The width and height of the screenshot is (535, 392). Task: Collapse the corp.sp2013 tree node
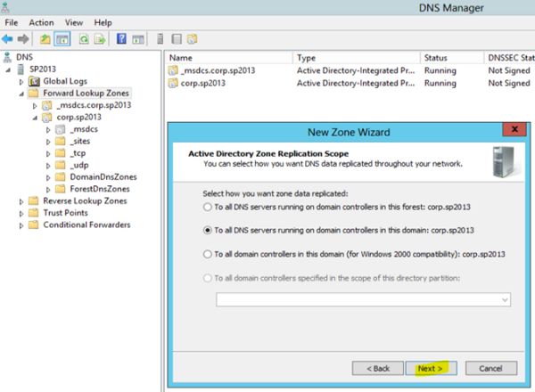tap(35, 118)
